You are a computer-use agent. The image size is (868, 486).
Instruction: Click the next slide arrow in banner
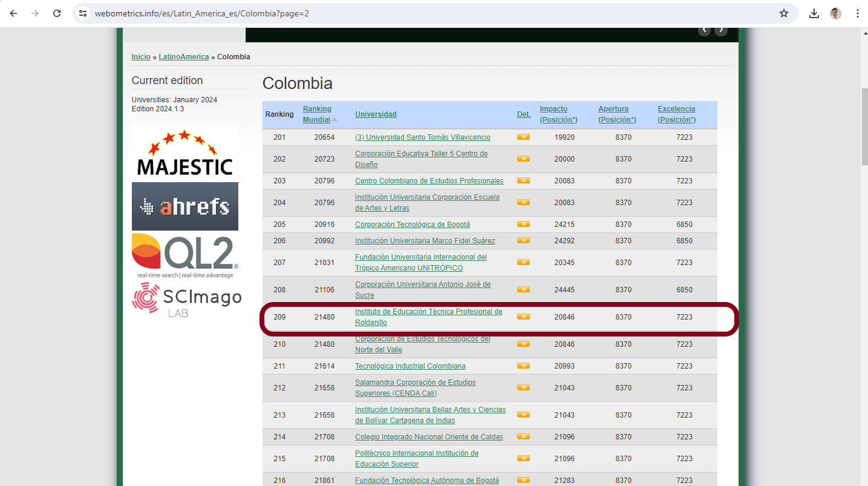[720, 30]
